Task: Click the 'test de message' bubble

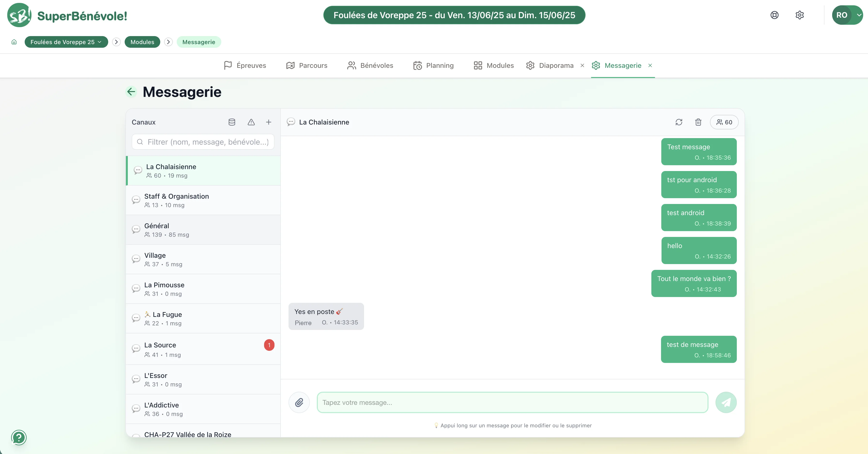Action: tap(699, 349)
